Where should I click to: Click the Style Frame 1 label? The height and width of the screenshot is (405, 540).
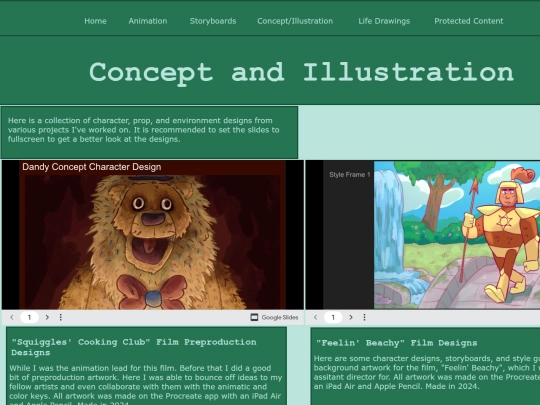(350, 175)
